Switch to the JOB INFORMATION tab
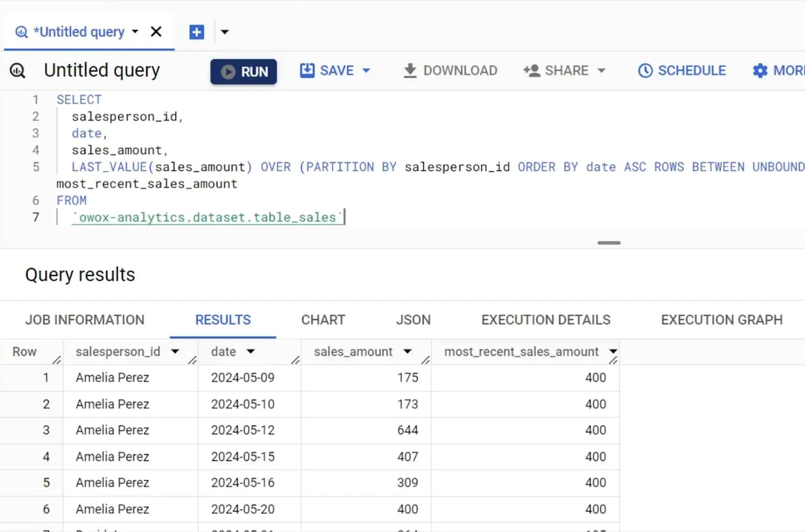 85,320
